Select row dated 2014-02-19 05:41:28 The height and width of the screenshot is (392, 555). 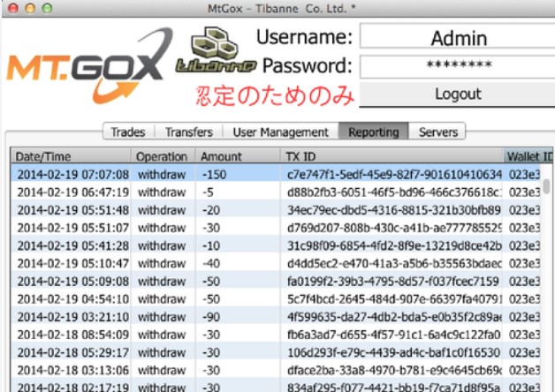pos(276,245)
